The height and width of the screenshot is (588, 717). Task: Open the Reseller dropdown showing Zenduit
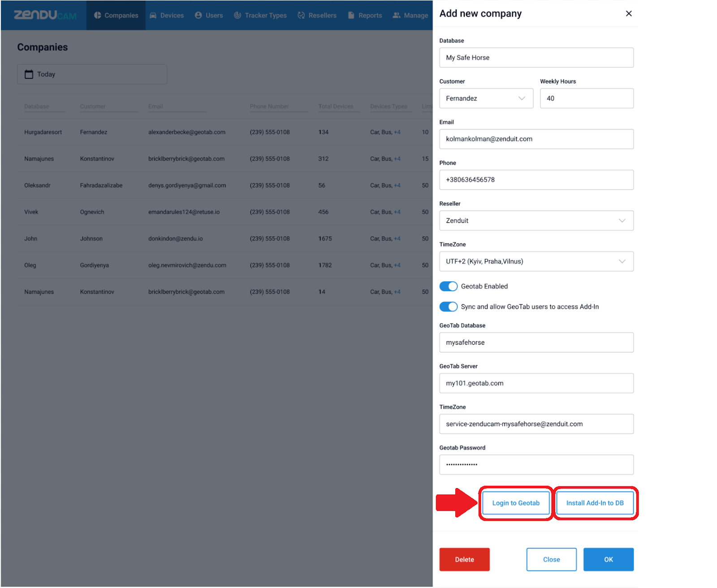click(x=536, y=220)
